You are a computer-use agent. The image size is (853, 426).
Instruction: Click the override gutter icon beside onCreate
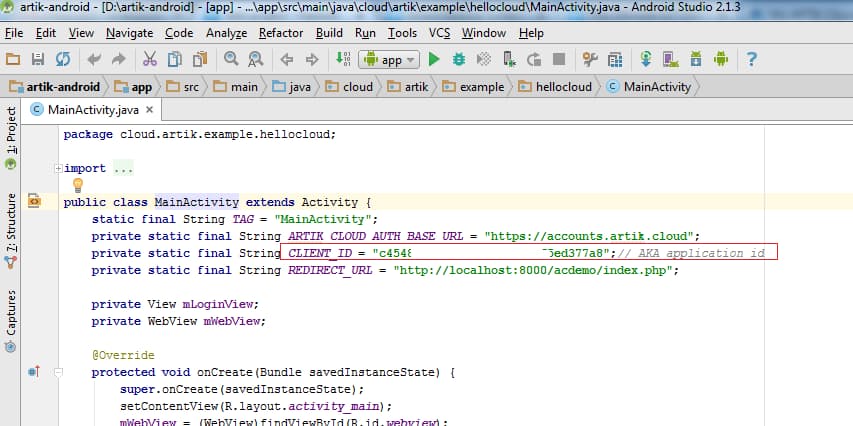(34, 372)
